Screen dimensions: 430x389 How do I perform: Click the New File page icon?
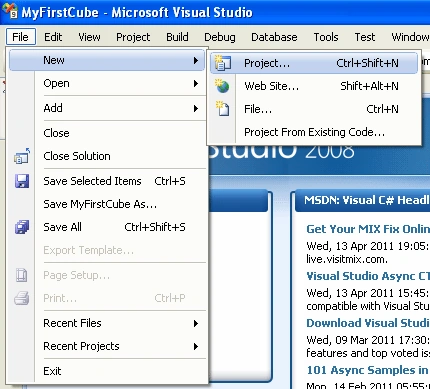pos(222,109)
